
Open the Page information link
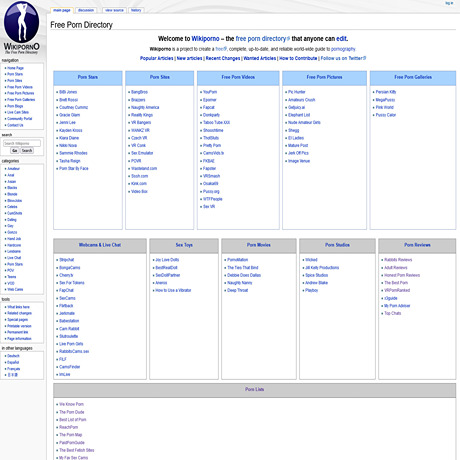click(x=19, y=339)
